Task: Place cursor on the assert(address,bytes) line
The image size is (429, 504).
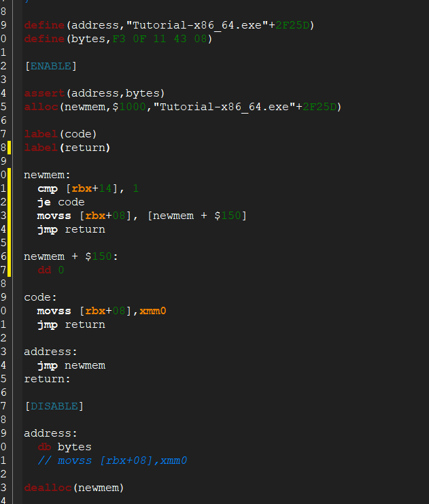Action: tap(95, 93)
